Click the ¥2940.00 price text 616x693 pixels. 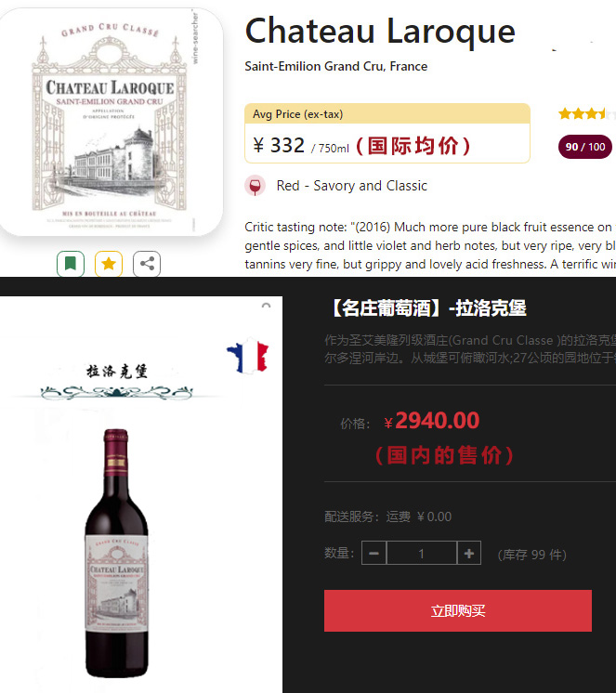pos(432,421)
